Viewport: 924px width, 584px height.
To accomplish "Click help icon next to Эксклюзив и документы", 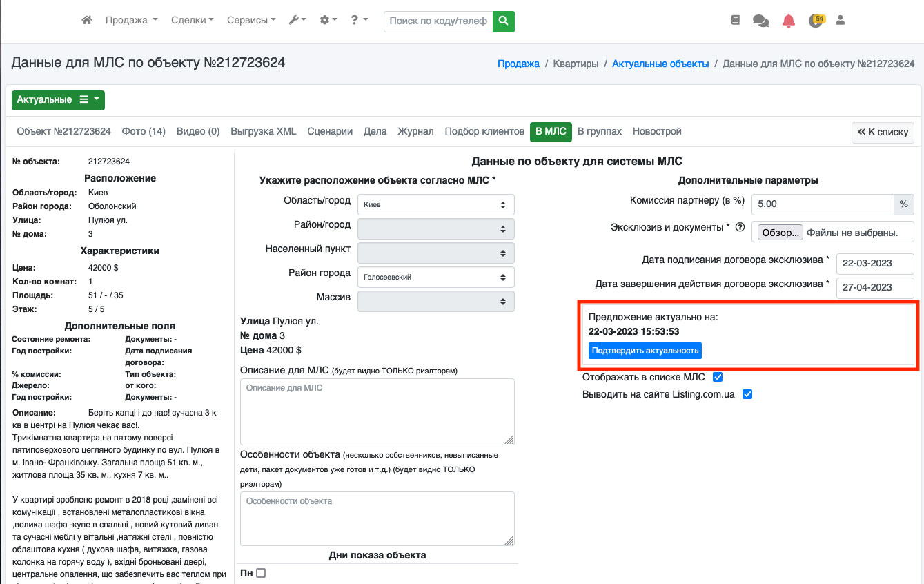I will 740,227.
